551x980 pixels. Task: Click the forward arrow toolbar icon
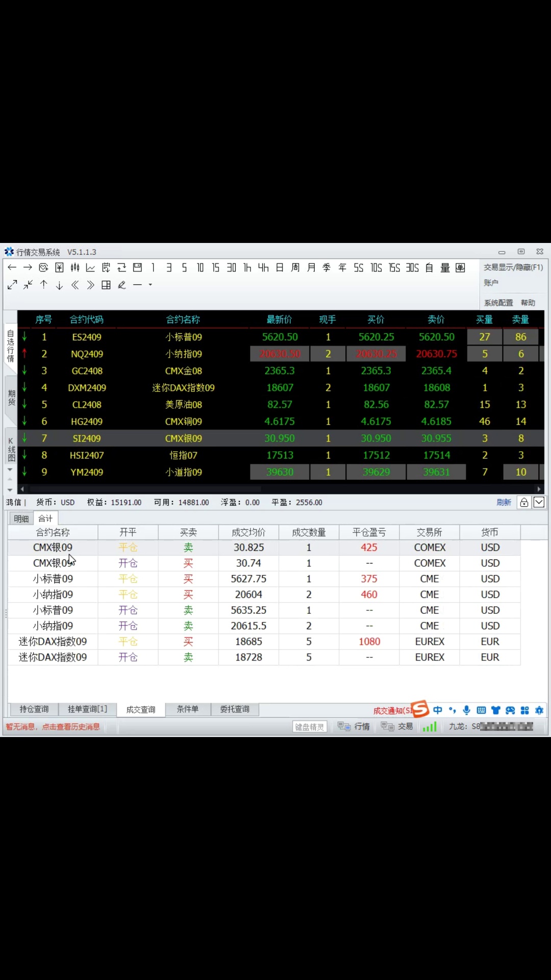[28, 267]
